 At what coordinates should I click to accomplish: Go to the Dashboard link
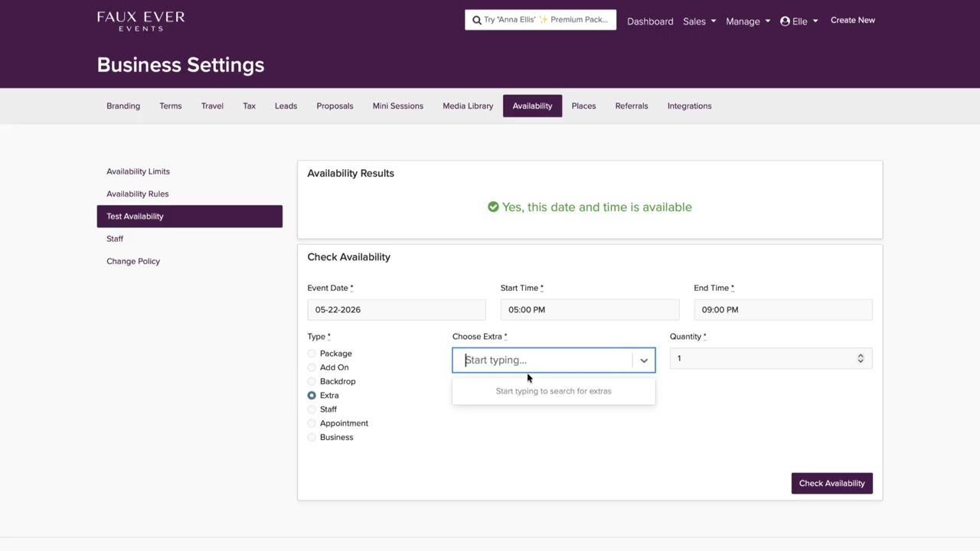[x=650, y=21]
